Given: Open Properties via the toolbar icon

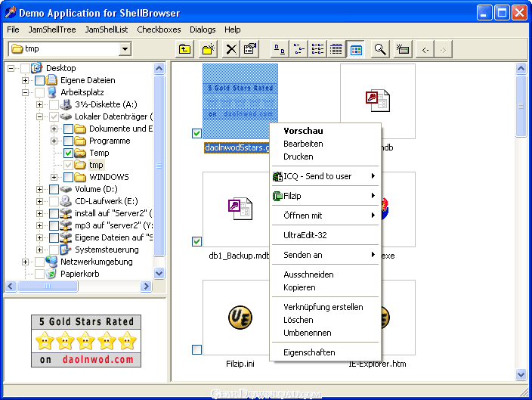Looking at the screenshot, I should [250, 49].
